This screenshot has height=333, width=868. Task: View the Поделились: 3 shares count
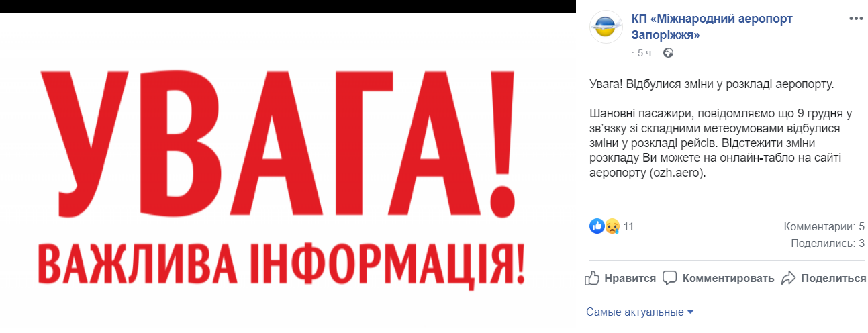(828, 244)
